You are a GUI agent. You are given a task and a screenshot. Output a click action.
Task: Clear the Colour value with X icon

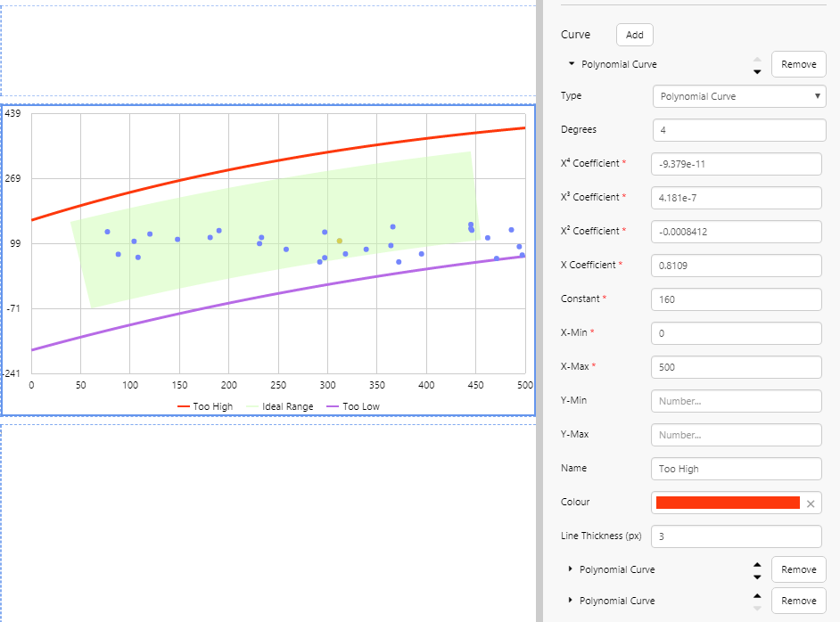coord(811,503)
